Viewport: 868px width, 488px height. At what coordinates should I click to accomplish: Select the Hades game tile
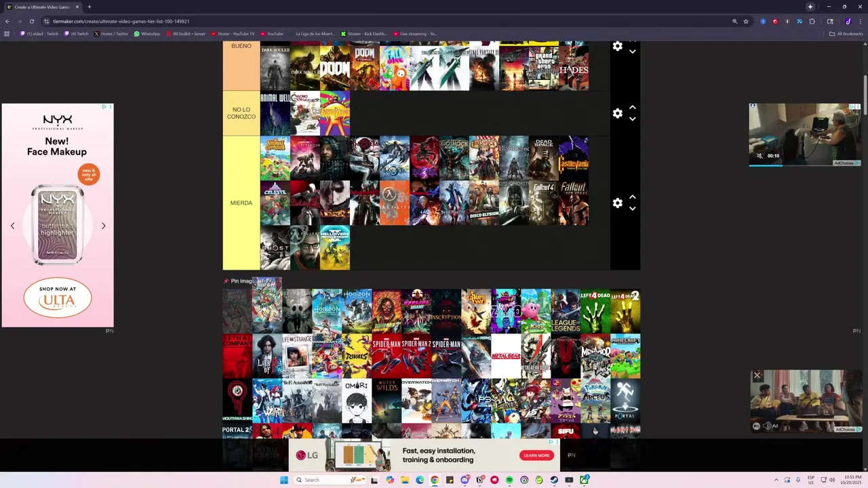[x=574, y=68]
